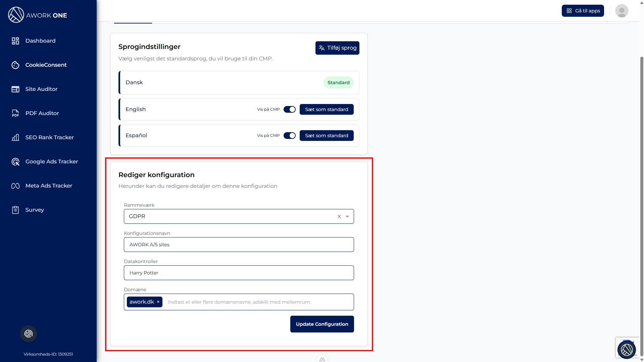644x362 pixels.
Task: Click the SEO Rank Tracker chart icon
Action: point(15,138)
